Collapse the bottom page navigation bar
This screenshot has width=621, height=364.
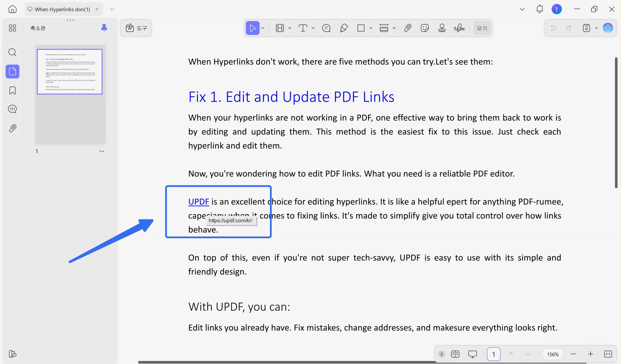pos(441,354)
